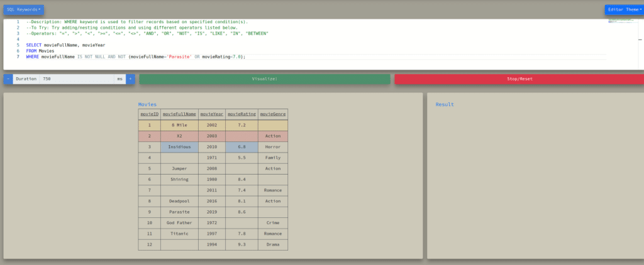Image resolution: width=644 pixels, height=265 pixels.
Task: Click the 'Drama' genre cell
Action: pyautogui.click(x=273, y=244)
